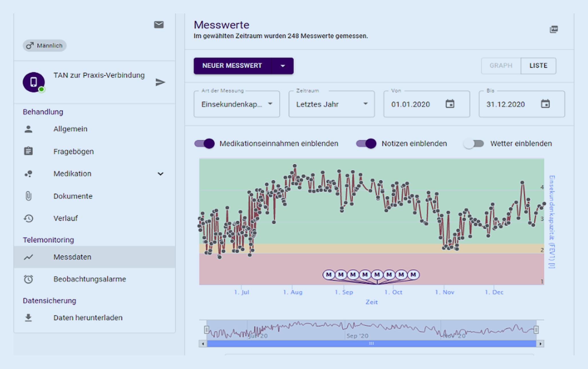Open calendar picker for Bis date
Screen dimensions: 588x369
[545, 104]
